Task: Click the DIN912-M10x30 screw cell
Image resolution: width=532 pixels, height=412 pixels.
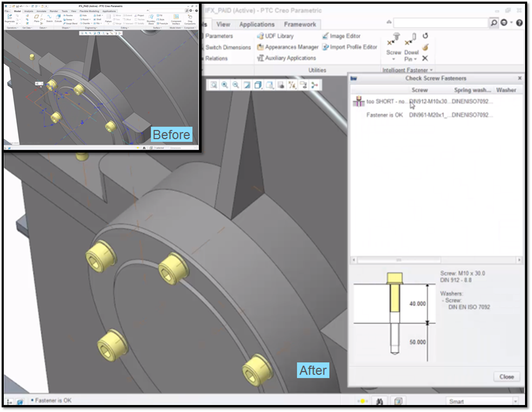Action: point(428,102)
